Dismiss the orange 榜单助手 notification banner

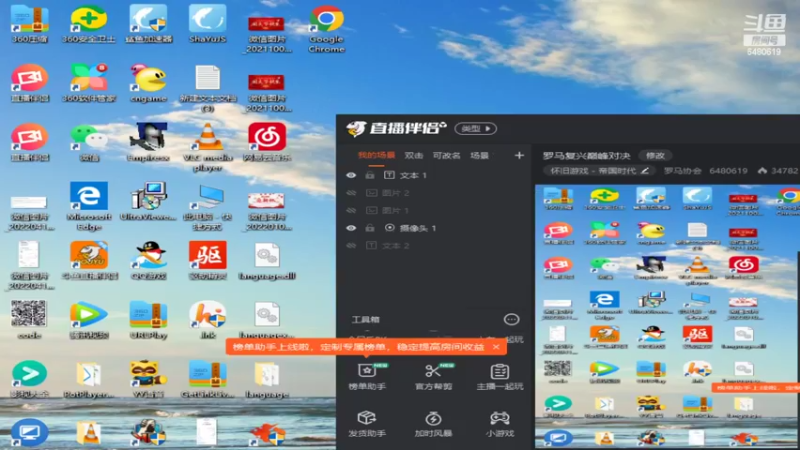click(496, 347)
